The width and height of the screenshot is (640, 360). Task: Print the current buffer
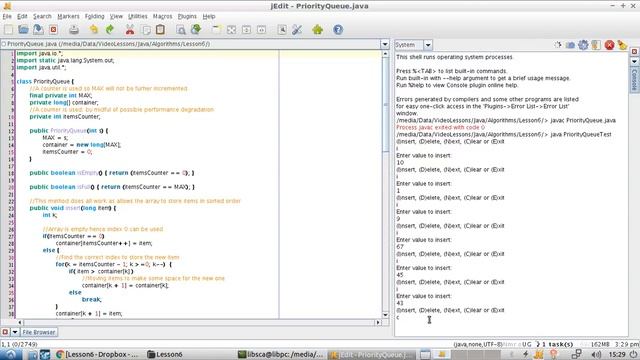pyautogui.click(x=74, y=29)
